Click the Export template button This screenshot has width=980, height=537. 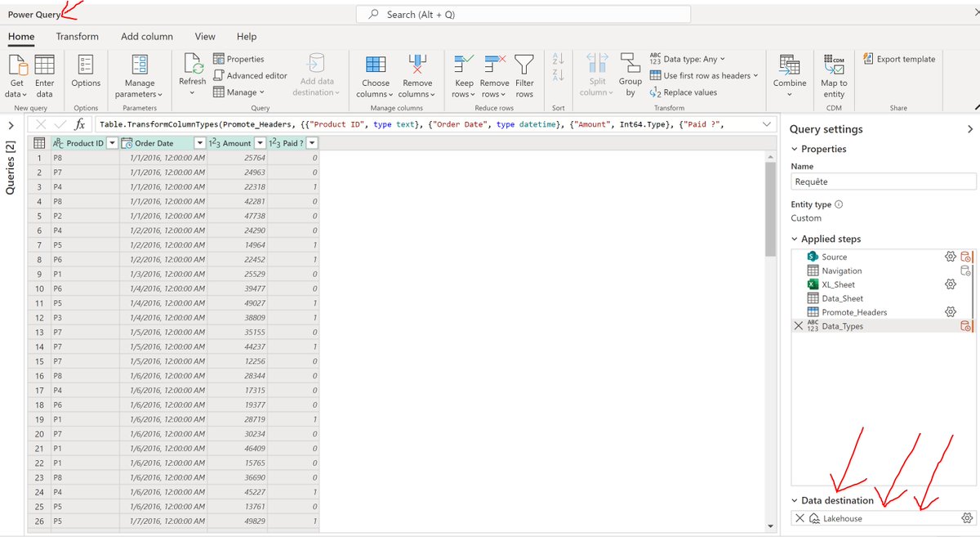point(899,59)
